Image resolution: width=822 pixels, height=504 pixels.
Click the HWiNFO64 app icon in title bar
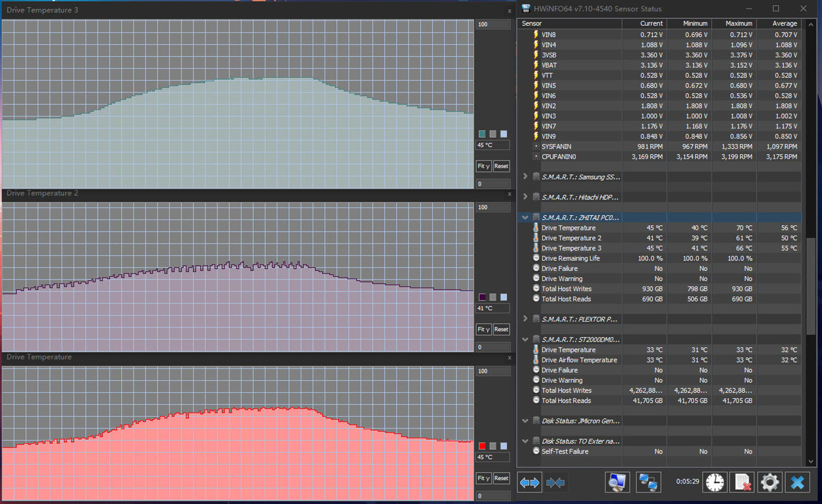pyautogui.click(x=526, y=9)
